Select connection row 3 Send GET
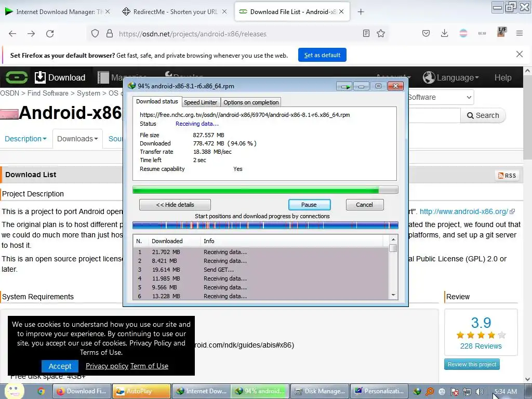 [261, 270]
